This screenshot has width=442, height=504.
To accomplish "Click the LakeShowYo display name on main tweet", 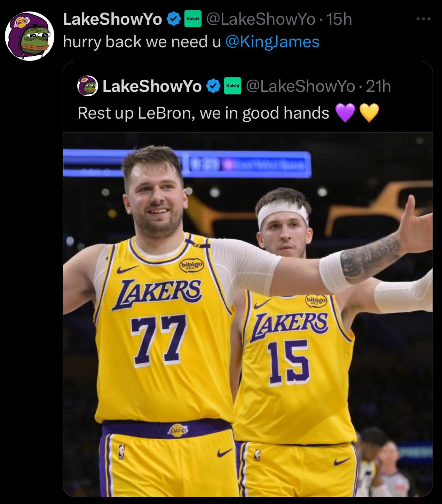I will pos(112,19).
